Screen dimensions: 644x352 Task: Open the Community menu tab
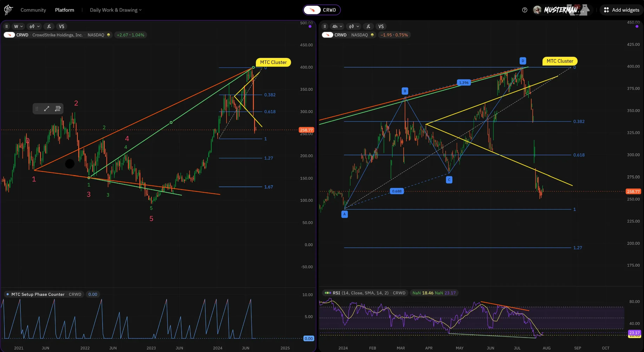click(33, 9)
